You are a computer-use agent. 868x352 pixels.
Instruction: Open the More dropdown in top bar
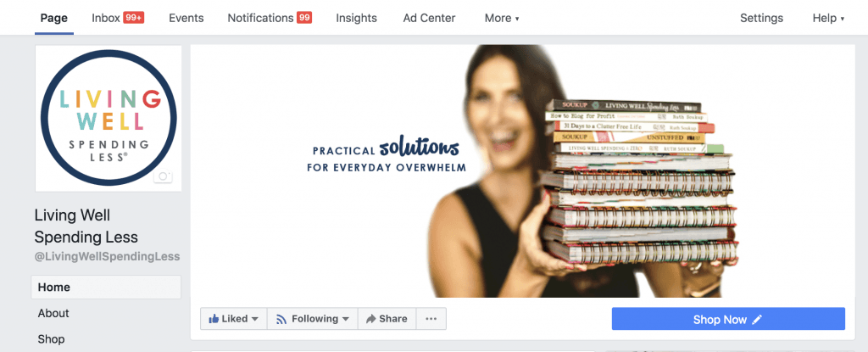pos(502,18)
